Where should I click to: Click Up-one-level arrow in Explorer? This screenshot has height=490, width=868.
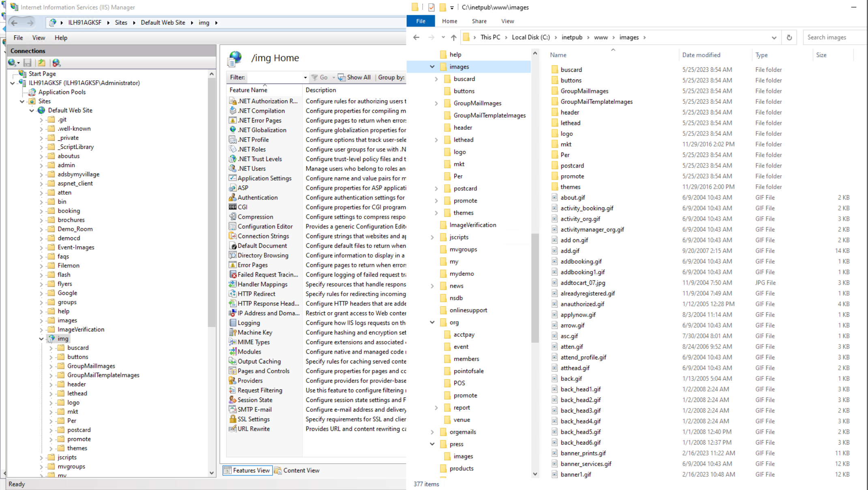(x=453, y=37)
